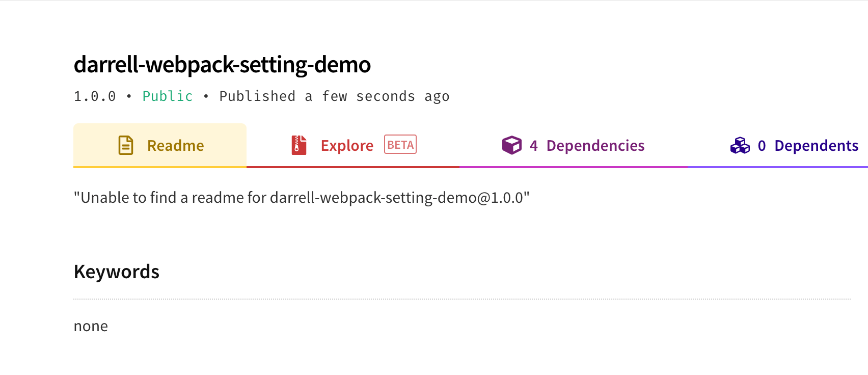The height and width of the screenshot is (375, 868).
Task: Click the stacked cubes Dependents icon
Action: [740, 146]
